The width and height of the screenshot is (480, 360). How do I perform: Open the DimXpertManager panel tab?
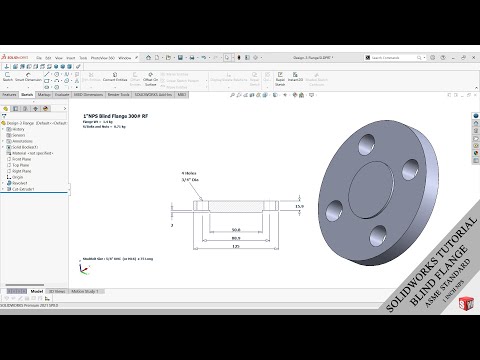[x=35, y=109]
